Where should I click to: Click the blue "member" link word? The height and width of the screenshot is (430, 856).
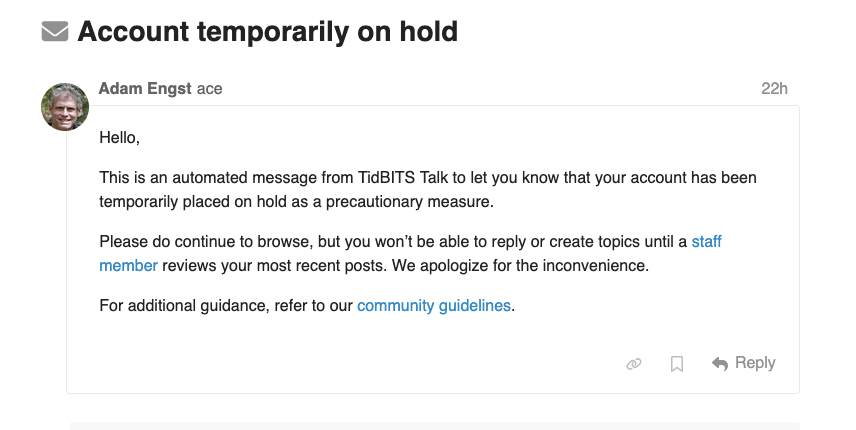(x=129, y=266)
